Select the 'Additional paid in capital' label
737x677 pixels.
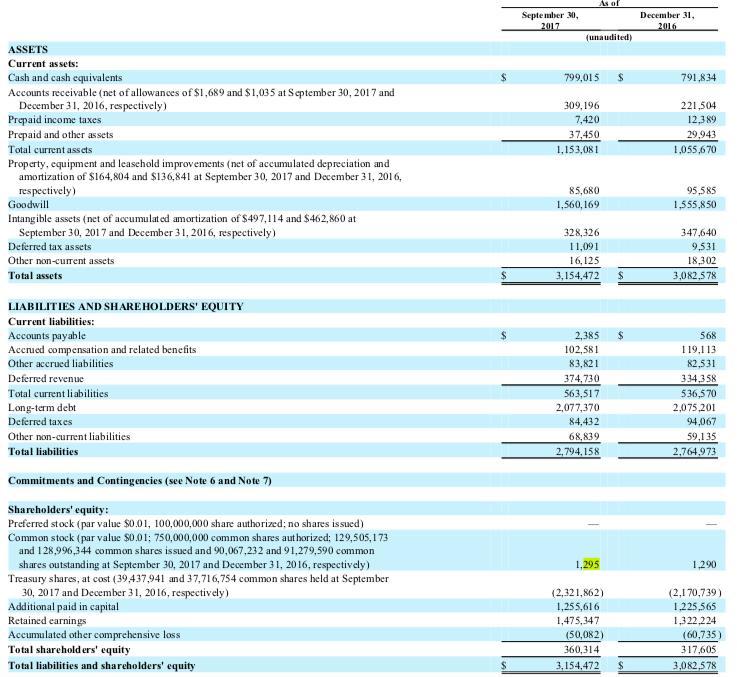(x=63, y=606)
